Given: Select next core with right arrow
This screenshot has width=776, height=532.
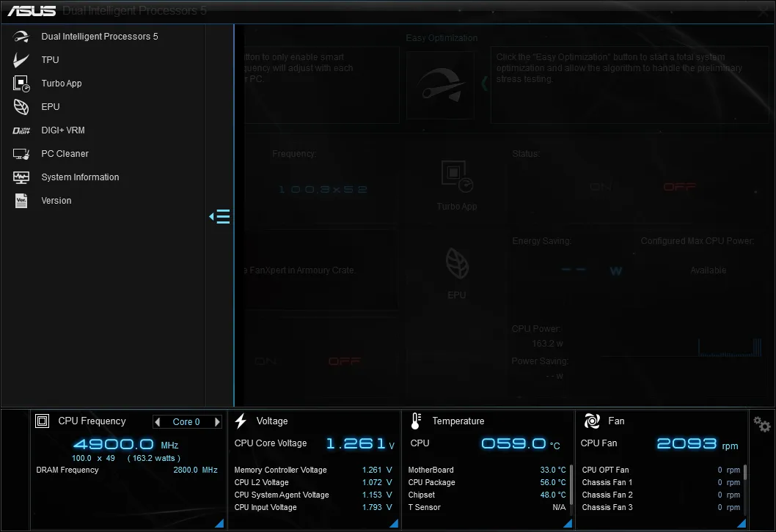Looking at the screenshot, I should point(217,422).
